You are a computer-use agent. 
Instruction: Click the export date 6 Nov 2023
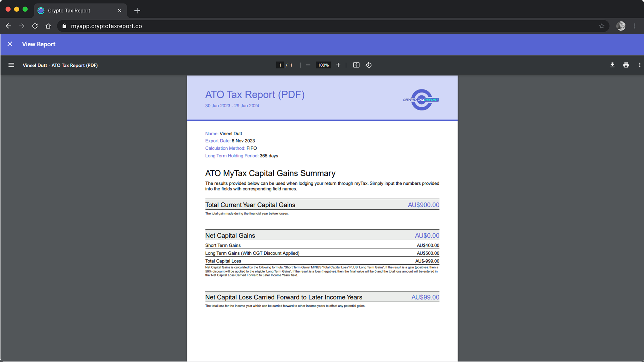pyautogui.click(x=243, y=141)
